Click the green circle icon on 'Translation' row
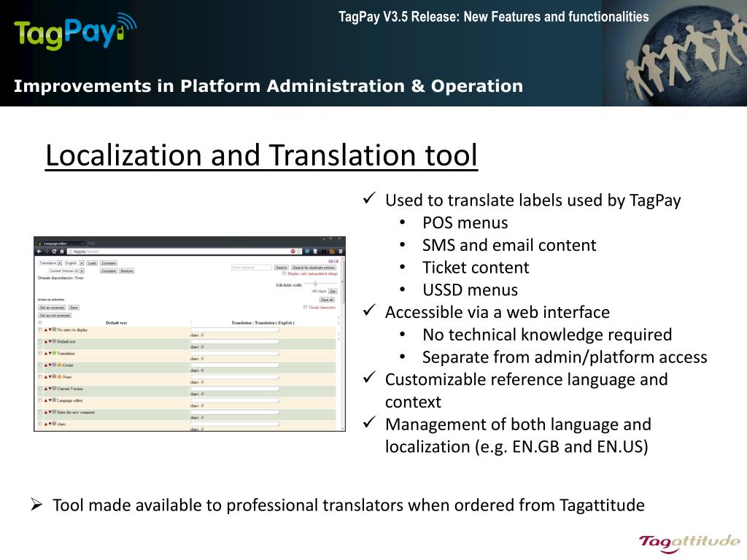Image resolution: width=747 pixels, height=560 pixels. pos(54,353)
